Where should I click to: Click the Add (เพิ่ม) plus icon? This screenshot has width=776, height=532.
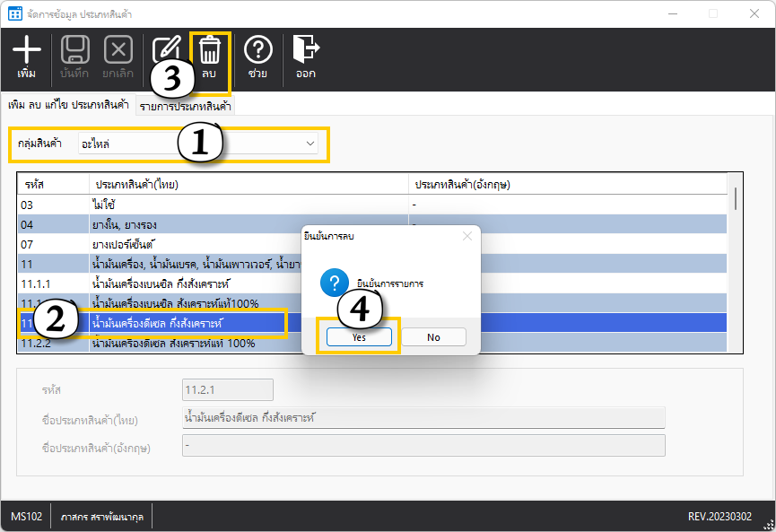click(28, 50)
